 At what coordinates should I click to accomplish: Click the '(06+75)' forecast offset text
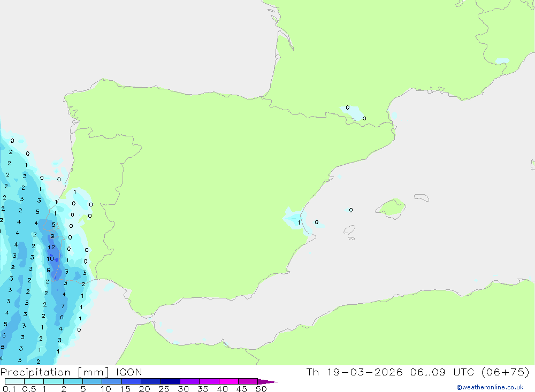tap(506, 372)
